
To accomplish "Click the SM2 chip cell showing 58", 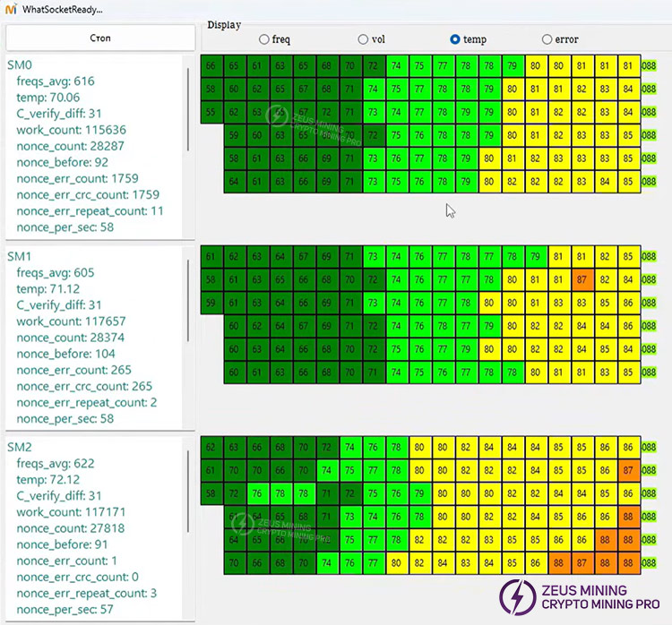I will [x=211, y=493].
